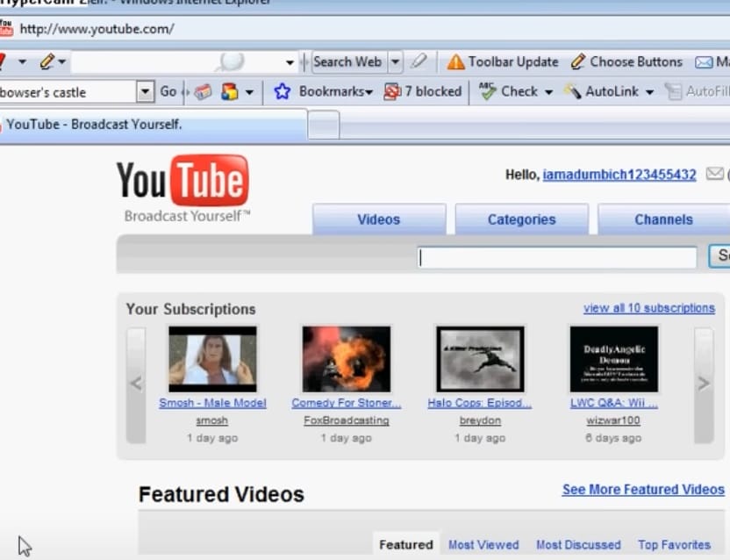Click the pencil icon on the search toolbar
This screenshot has width=730, height=560.
coord(47,61)
